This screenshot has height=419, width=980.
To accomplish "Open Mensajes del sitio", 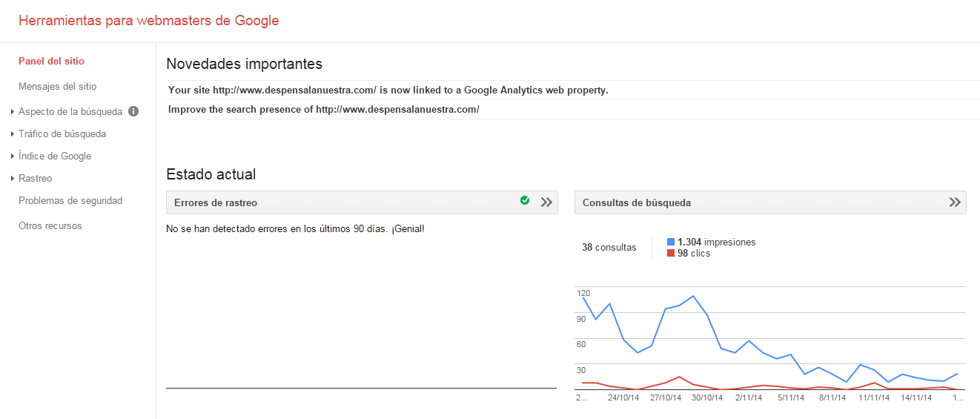I will point(57,86).
